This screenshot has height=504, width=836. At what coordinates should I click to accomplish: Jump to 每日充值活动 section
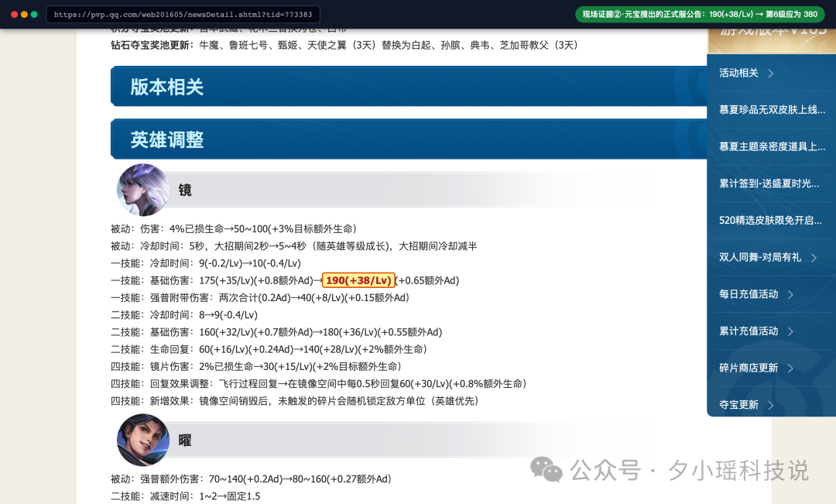coord(749,294)
